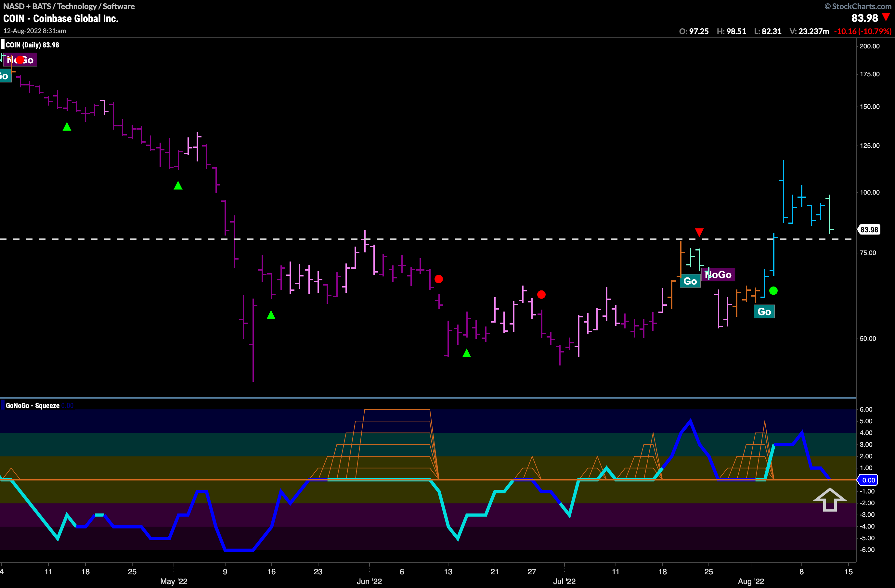
Task: Click the red circle marker near June 28
Action: [541, 294]
